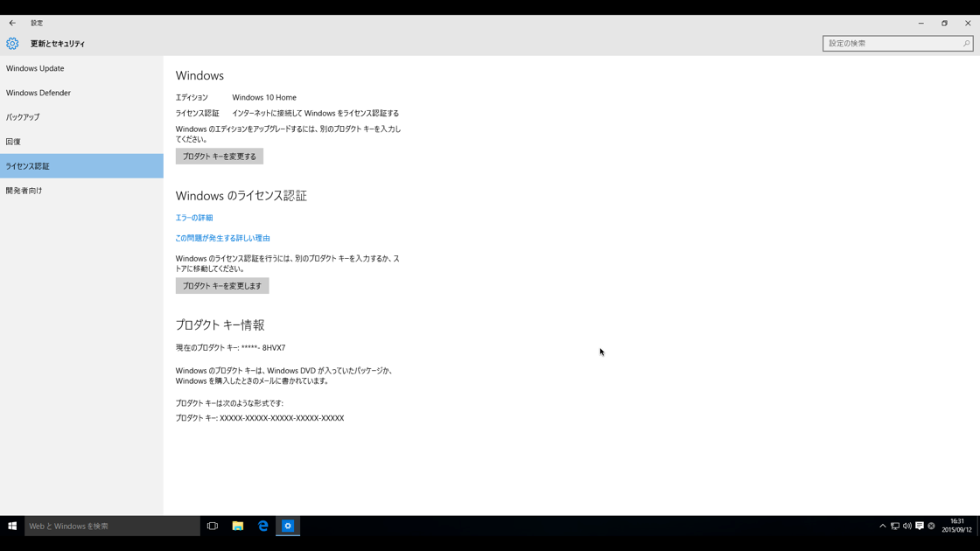Click the Windows 10 Home edition text
Image resolution: width=980 pixels, height=551 pixels.
coord(263,97)
